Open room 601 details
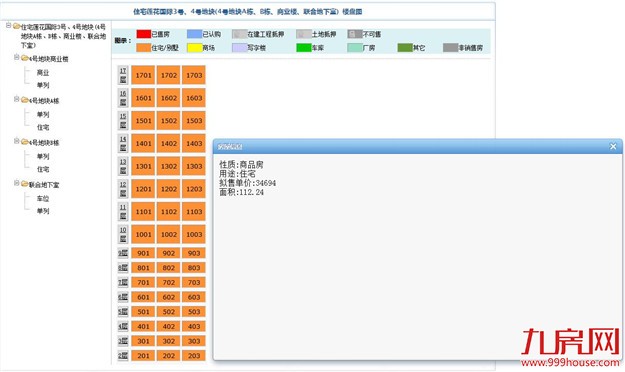This screenshot has width=625, height=372. tap(143, 297)
